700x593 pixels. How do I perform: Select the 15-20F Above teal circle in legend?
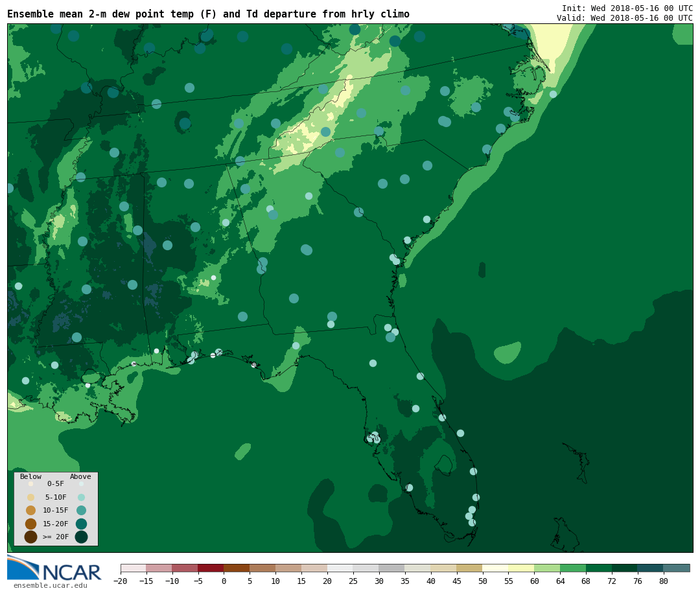pyautogui.click(x=81, y=524)
